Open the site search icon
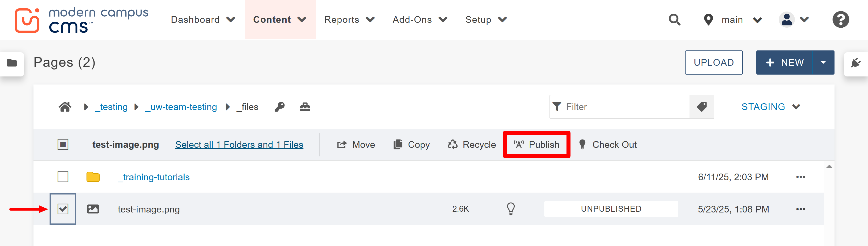The height and width of the screenshot is (246, 868). coord(674,20)
